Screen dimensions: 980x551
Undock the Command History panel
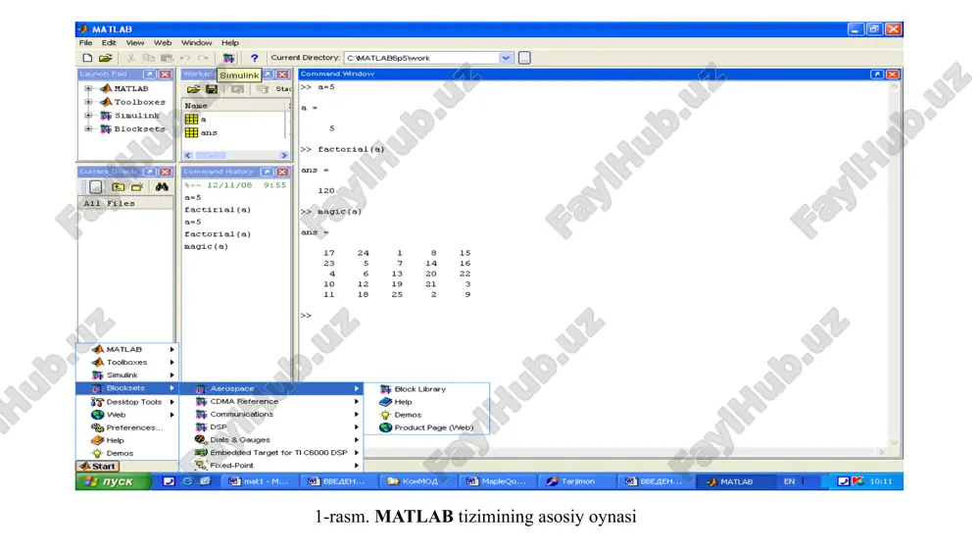(267, 172)
